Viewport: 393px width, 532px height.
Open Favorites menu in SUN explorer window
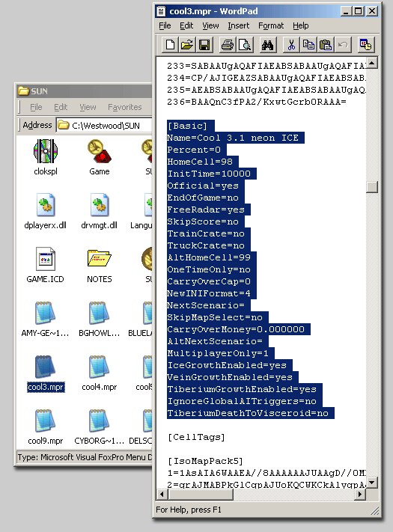pyautogui.click(x=124, y=107)
